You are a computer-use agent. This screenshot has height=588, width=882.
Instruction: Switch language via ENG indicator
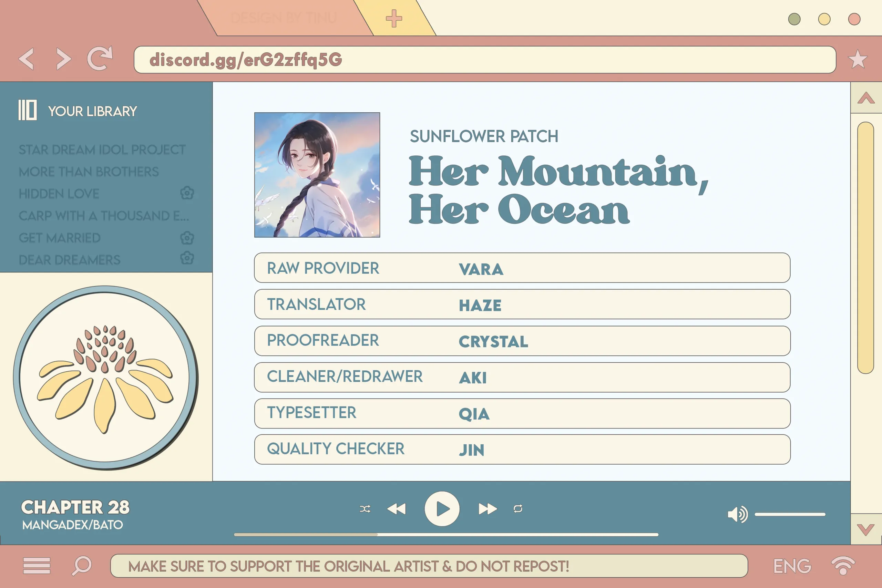pyautogui.click(x=792, y=566)
